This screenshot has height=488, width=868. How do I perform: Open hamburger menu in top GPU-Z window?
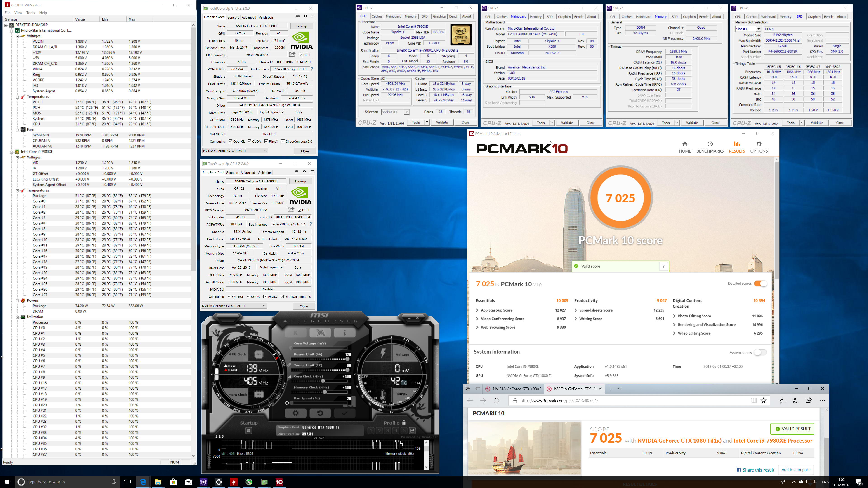coord(313,16)
